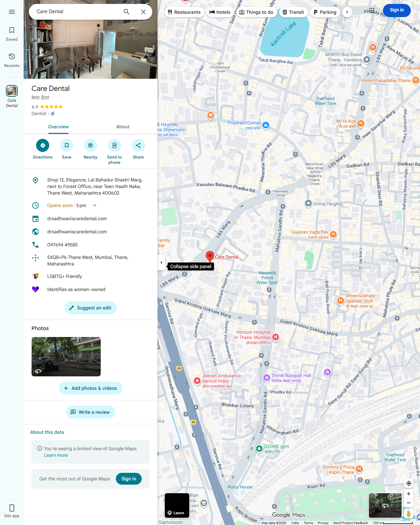This screenshot has width=420, height=525.
Task: Show more category chips arrow
Action: [x=347, y=12]
